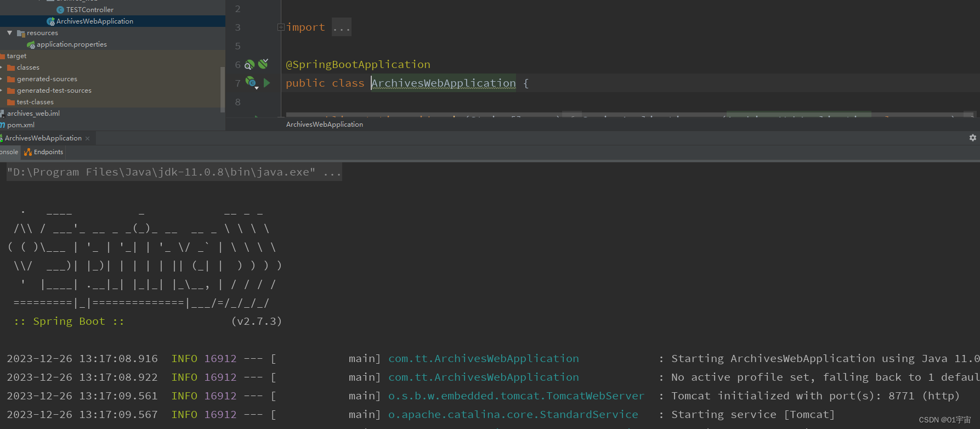The image size is (980, 429).
Task: Click Spring bean search gutter icon on line 6
Action: pos(249,65)
